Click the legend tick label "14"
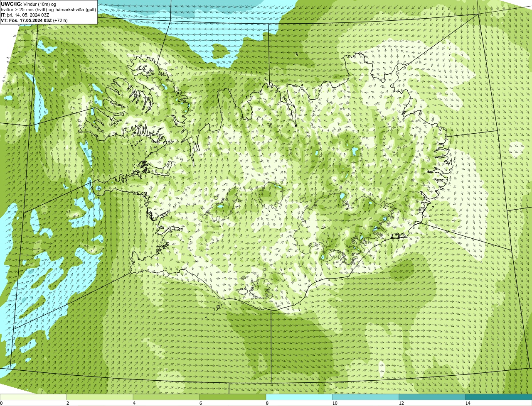The width and height of the screenshot is (532, 406). (x=468, y=403)
